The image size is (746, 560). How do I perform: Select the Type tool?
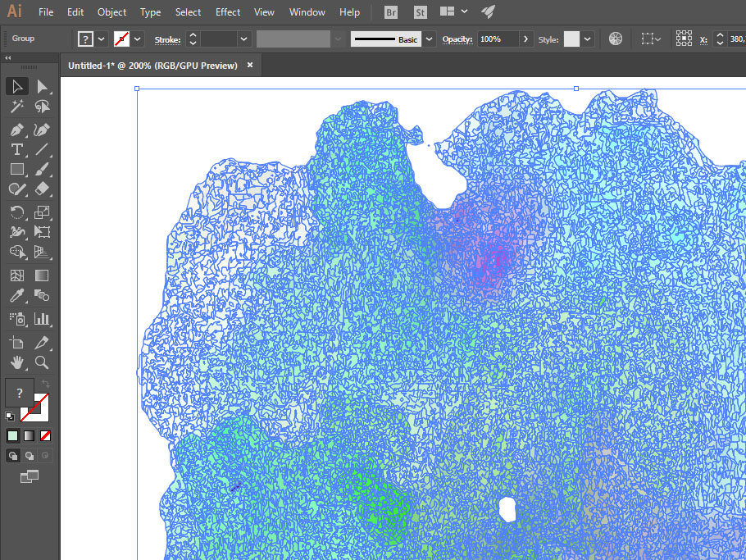(x=16, y=149)
